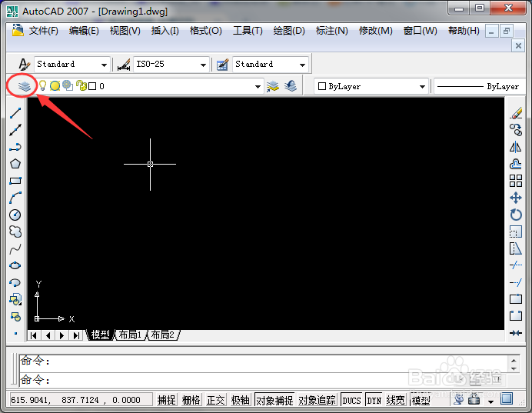Image resolution: width=532 pixels, height=413 pixels.
Task: Open the Text Style manager icon
Action: [x=24, y=64]
